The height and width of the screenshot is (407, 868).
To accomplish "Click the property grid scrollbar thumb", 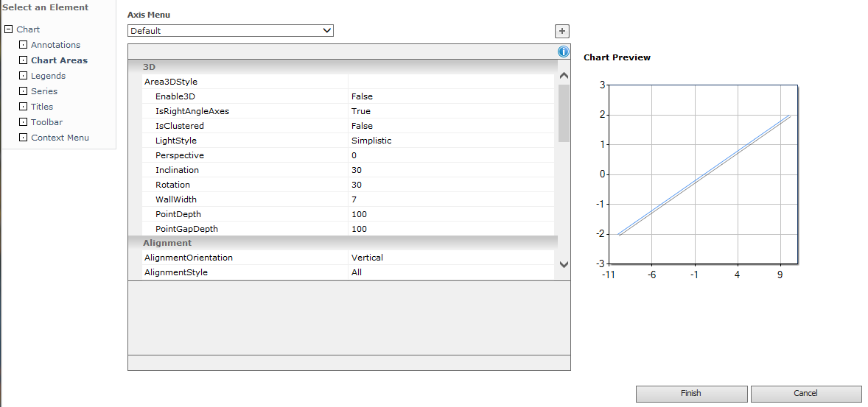I will pos(564,113).
